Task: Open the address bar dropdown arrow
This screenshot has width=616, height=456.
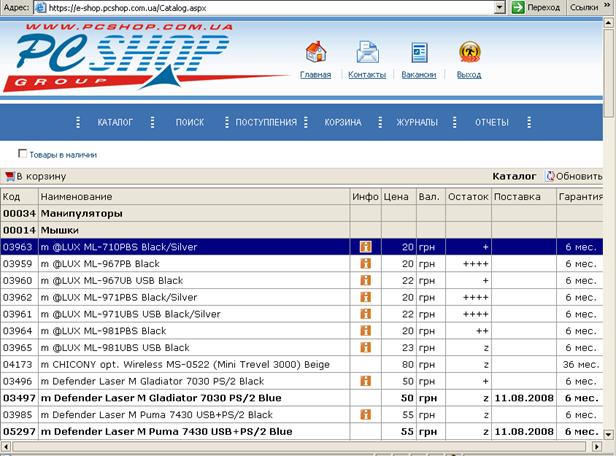Action: [497, 7]
